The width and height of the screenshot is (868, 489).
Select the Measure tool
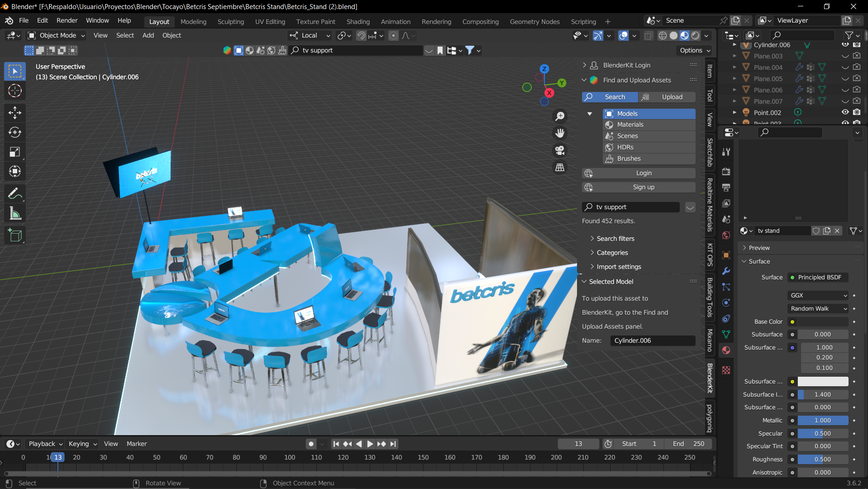click(15, 213)
